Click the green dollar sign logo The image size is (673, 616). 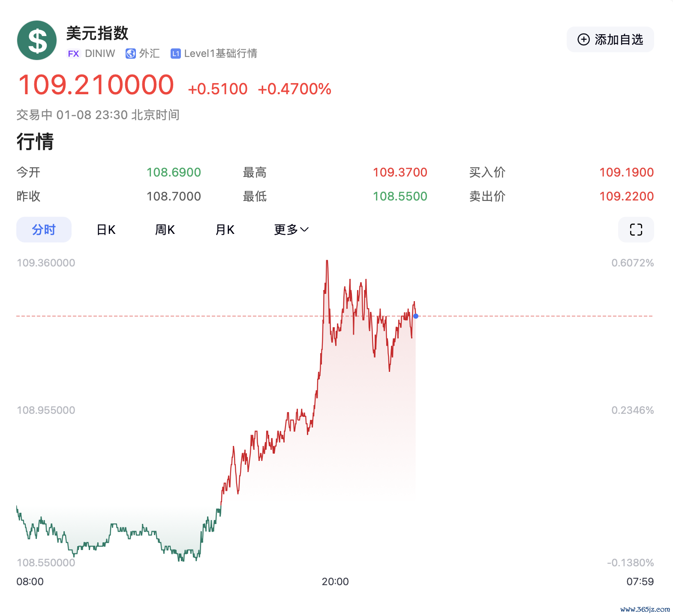click(37, 40)
